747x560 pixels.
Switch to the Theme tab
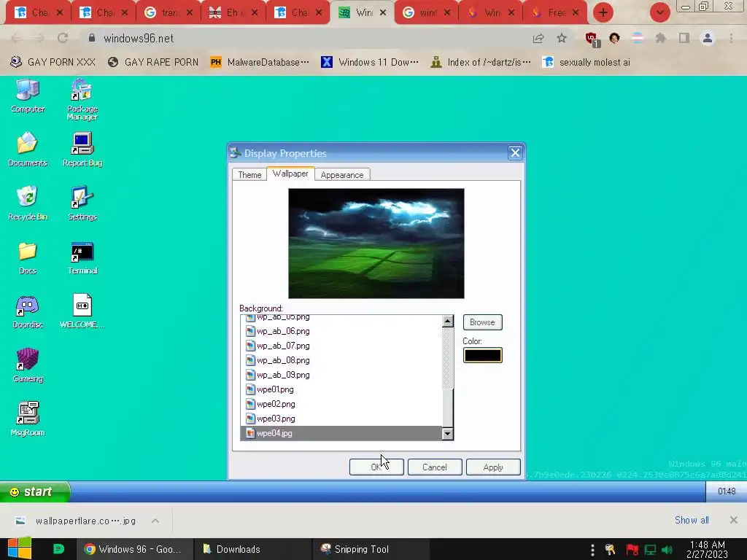249,175
